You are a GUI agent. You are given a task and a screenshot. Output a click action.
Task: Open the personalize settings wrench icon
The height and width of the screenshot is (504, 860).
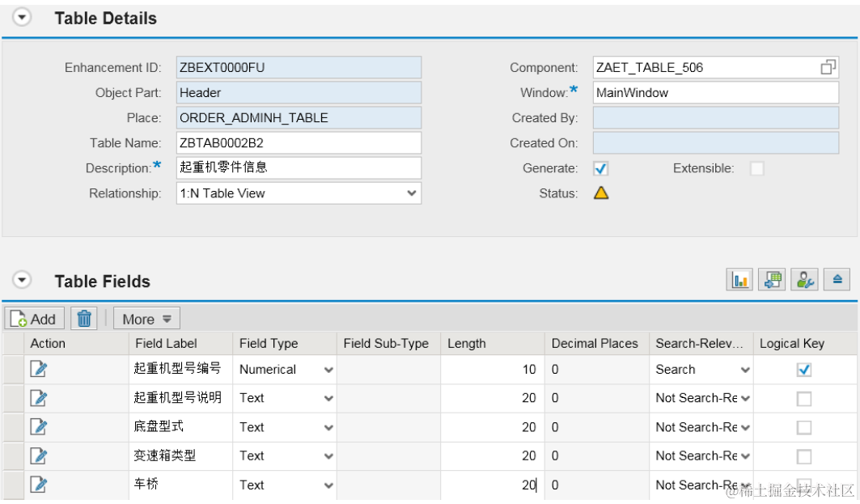pyautogui.click(x=805, y=280)
